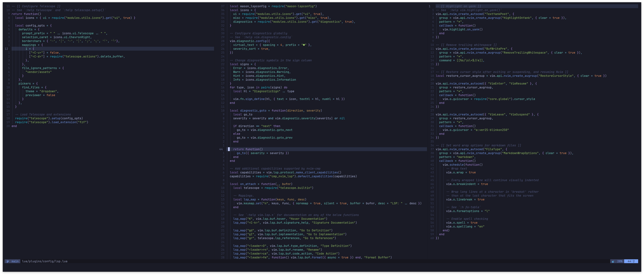644x275 pixels.
Task: Click the vim.fn.sign_define line
Action: pyautogui.click(x=289, y=99)
